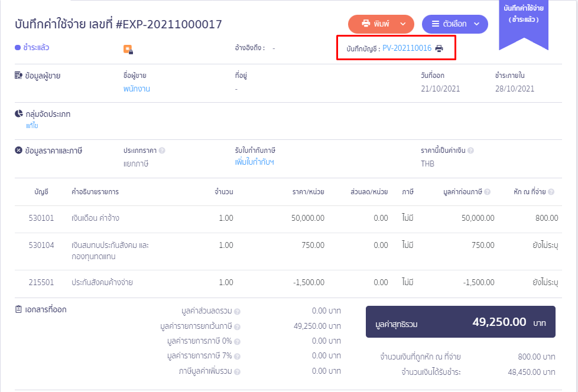Click due date 28/10/2021
The height and width of the screenshot is (392, 578).
[x=515, y=89]
